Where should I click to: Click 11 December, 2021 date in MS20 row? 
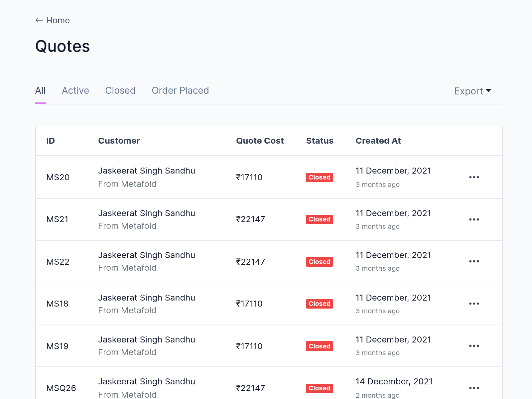393,171
